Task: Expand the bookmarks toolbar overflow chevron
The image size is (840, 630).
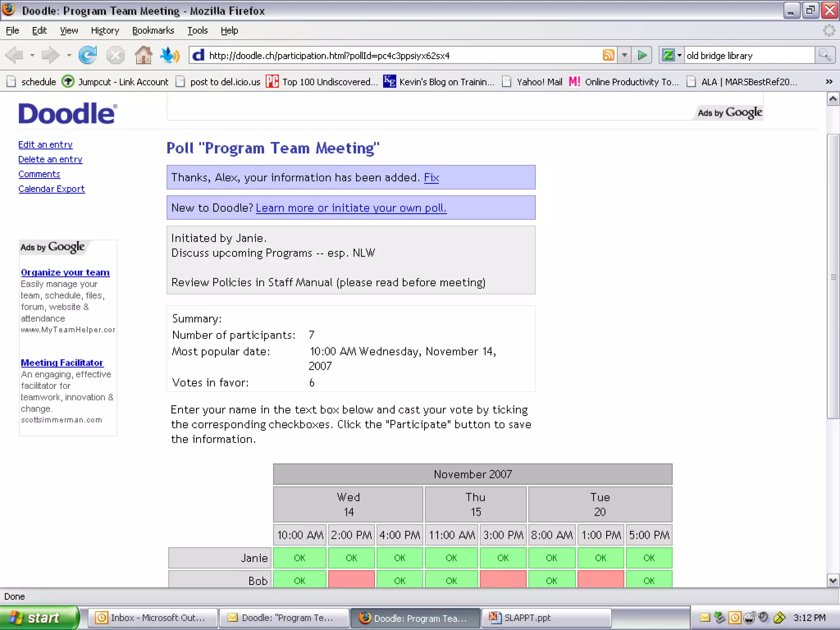Action: point(829,82)
